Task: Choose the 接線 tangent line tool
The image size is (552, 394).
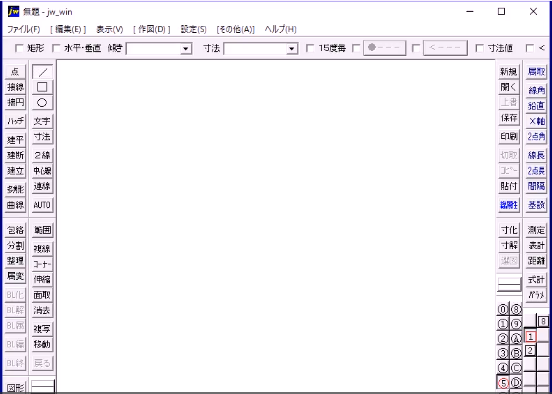Action: click(x=15, y=87)
